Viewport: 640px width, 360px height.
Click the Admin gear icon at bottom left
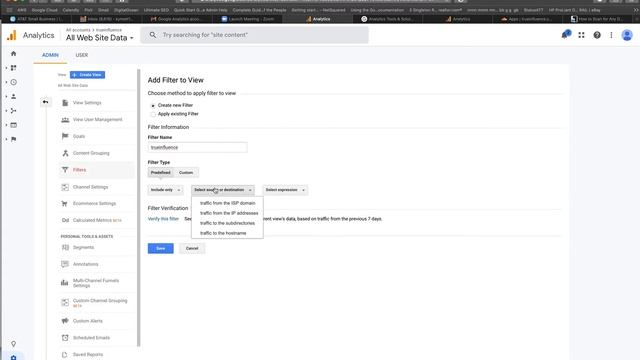tap(13, 358)
